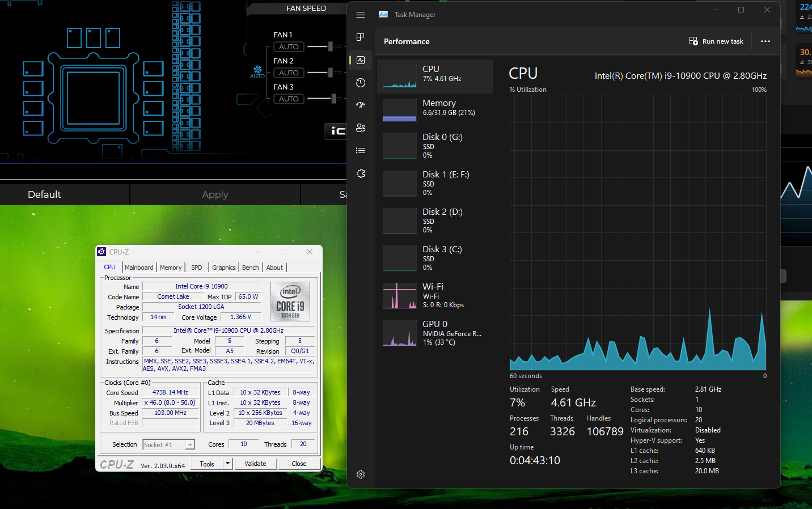Open Task Manager hamburger navigation menu
The width and height of the screenshot is (812, 509).
click(x=361, y=15)
